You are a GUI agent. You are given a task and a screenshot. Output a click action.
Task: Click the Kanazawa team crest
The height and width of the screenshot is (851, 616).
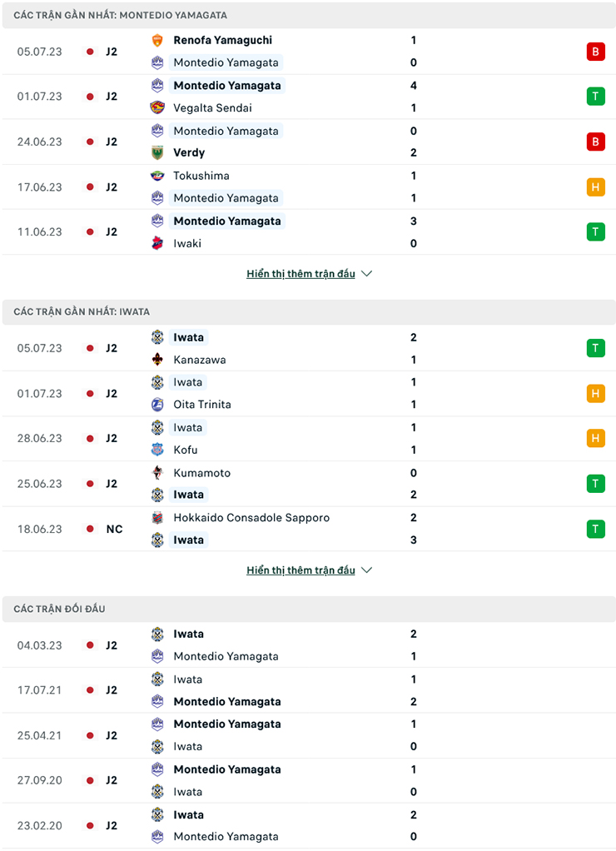click(157, 360)
